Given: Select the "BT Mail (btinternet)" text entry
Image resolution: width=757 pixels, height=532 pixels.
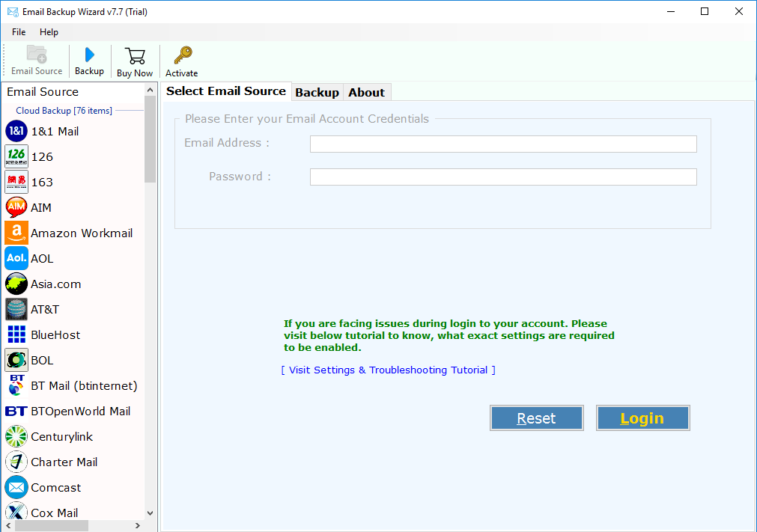Looking at the screenshot, I should click(84, 386).
